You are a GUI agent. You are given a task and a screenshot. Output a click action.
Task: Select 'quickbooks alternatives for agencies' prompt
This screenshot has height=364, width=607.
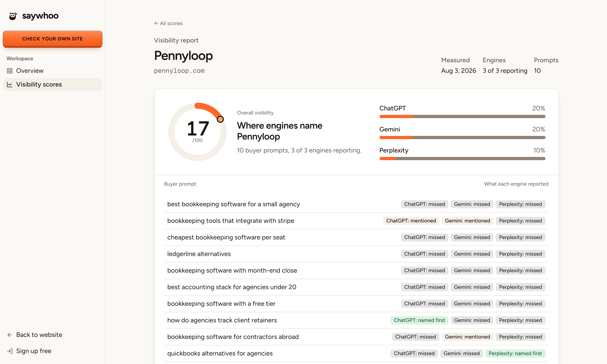220,353
